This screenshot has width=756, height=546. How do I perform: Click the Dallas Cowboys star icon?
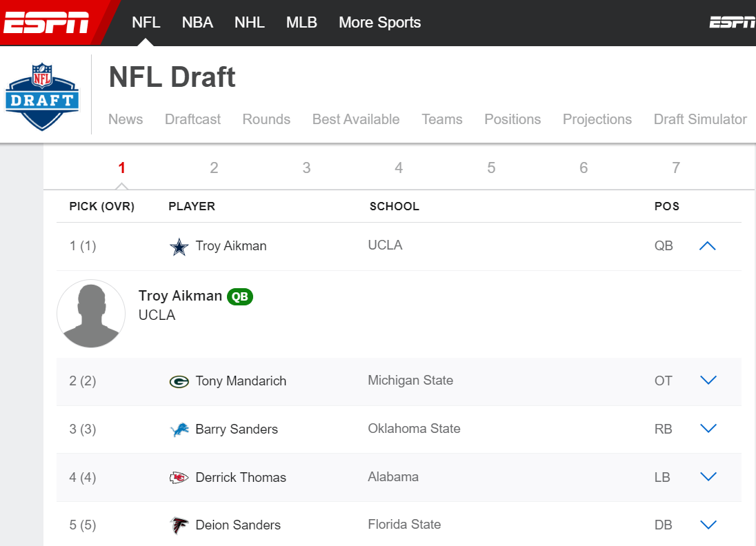tap(179, 247)
